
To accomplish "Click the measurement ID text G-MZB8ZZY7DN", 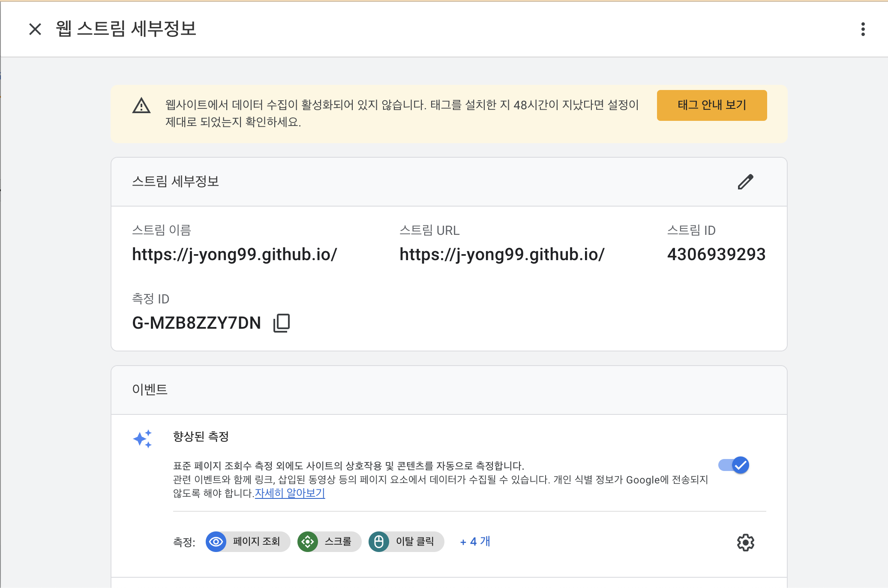I will point(197,323).
